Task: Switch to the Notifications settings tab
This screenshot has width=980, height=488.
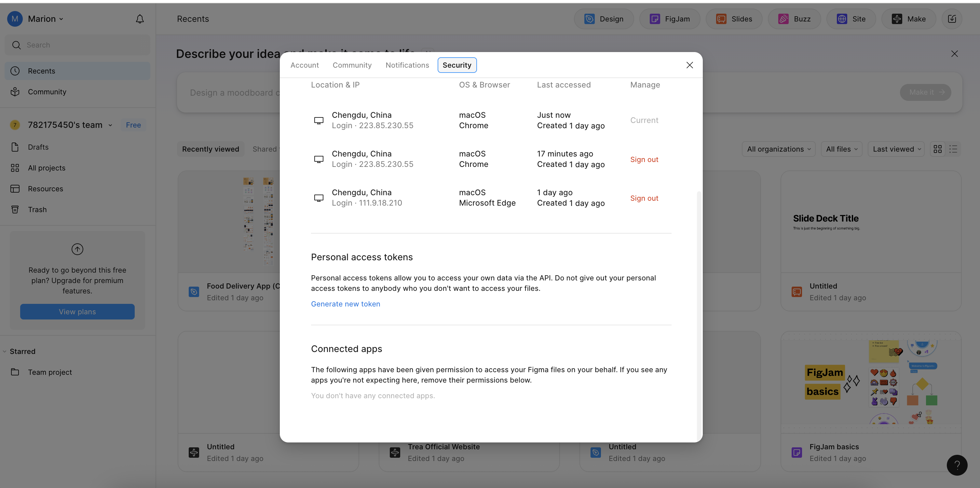Action: point(407,65)
